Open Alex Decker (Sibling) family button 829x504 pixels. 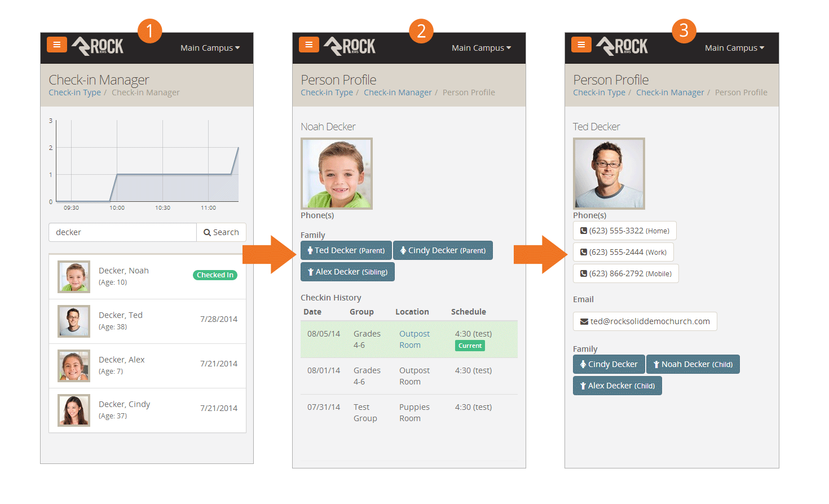coord(347,272)
